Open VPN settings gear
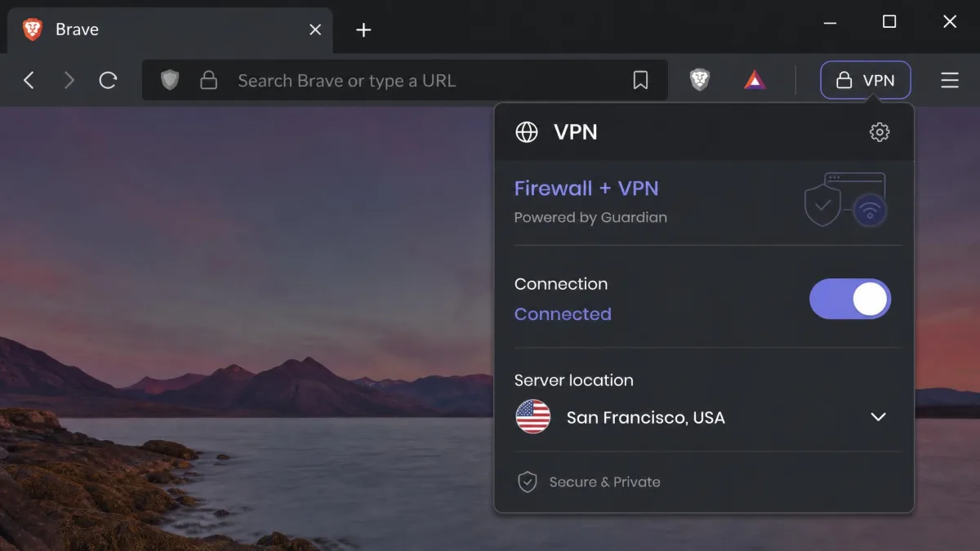This screenshot has height=551, width=980. pos(880,132)
